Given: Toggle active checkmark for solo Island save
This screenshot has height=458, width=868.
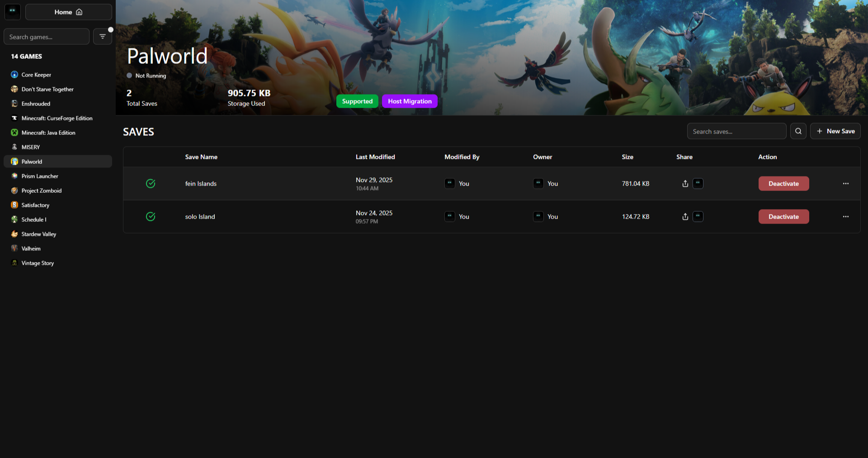Looking at the screenshot, I should click(151, 216).
